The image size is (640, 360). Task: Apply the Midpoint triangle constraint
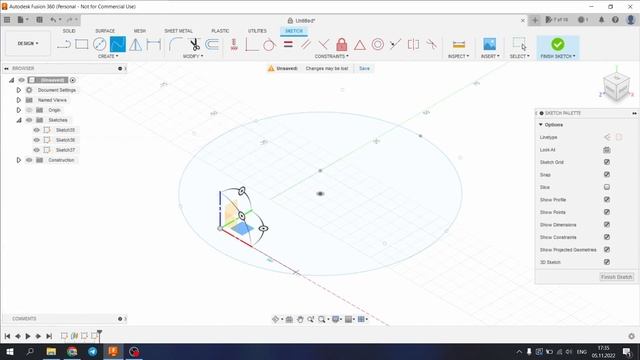(360, 44)
